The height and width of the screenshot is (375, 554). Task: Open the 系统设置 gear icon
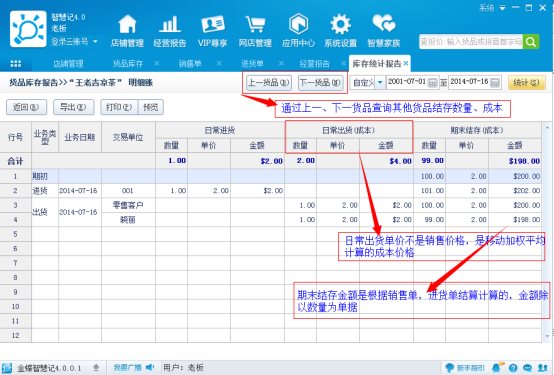coord(341,25)
